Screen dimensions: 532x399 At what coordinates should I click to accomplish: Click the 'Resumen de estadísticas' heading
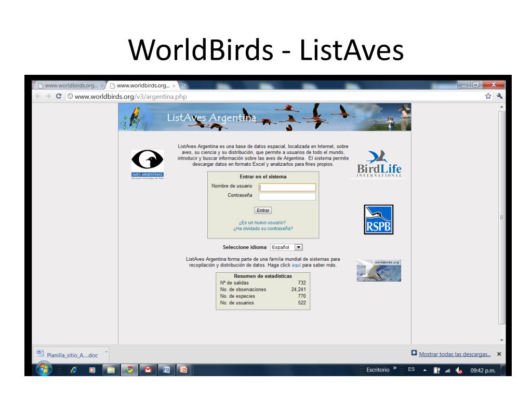click(263, 276)
